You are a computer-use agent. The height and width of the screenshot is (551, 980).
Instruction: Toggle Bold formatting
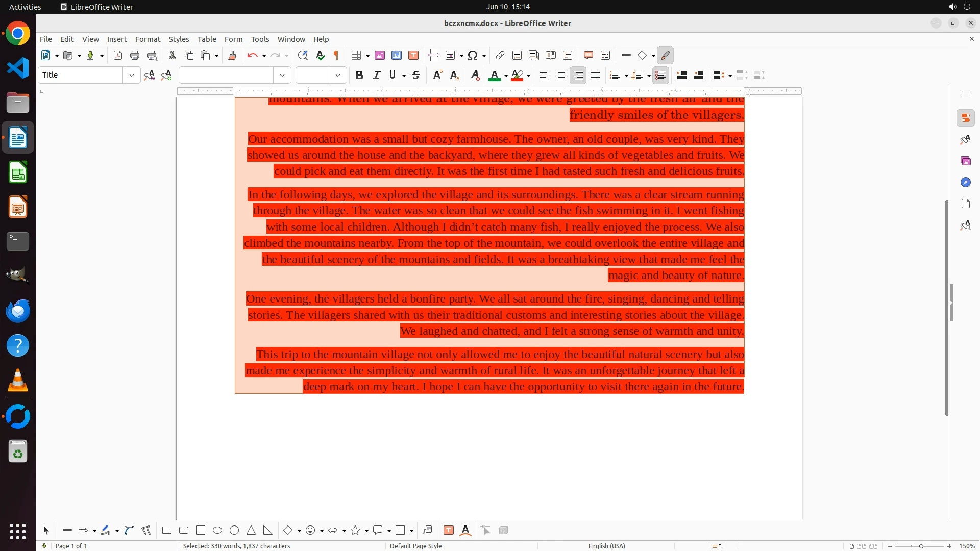(x=359, y=76)
